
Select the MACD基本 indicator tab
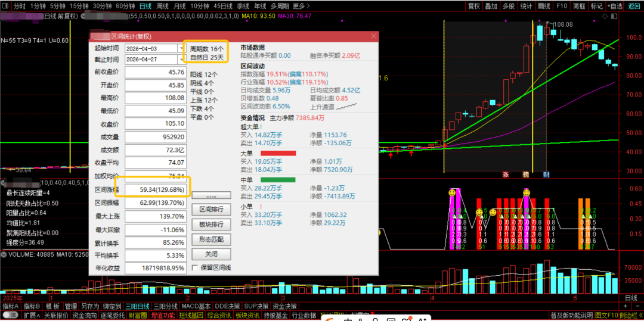[x=196, y=306]
